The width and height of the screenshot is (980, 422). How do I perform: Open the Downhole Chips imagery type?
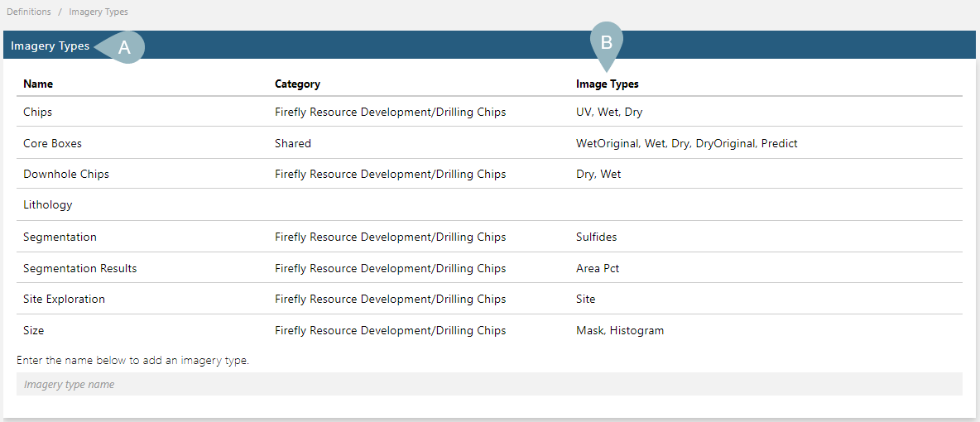(x=66, y=175)
